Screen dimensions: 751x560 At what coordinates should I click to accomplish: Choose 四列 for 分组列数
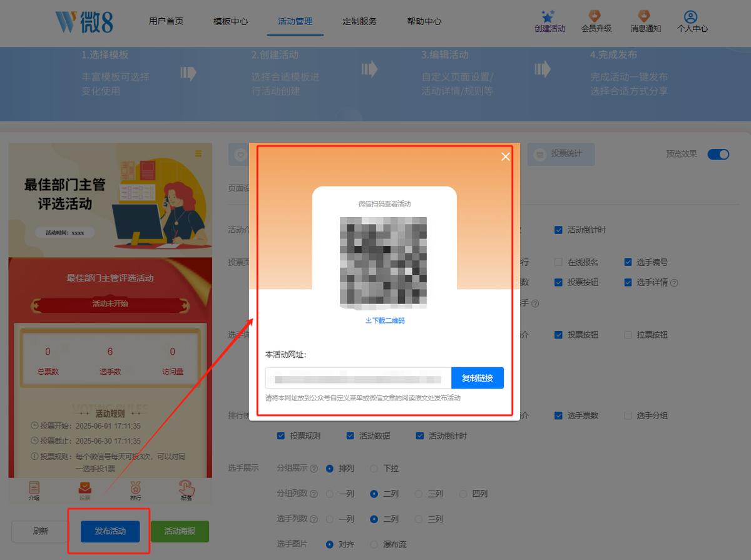(x=464, y=494)
